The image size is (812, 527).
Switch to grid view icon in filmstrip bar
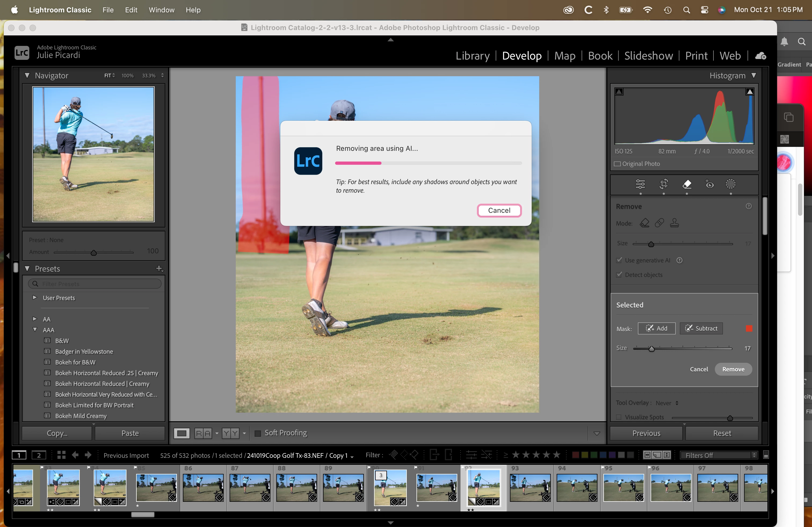(61, 455)
